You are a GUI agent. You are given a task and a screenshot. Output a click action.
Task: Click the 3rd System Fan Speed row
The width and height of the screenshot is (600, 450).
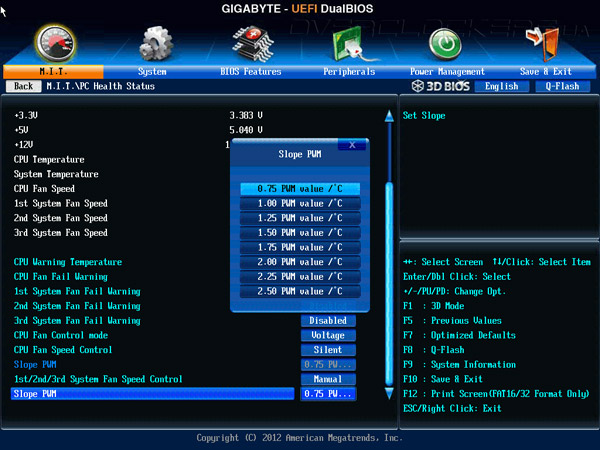60,233
